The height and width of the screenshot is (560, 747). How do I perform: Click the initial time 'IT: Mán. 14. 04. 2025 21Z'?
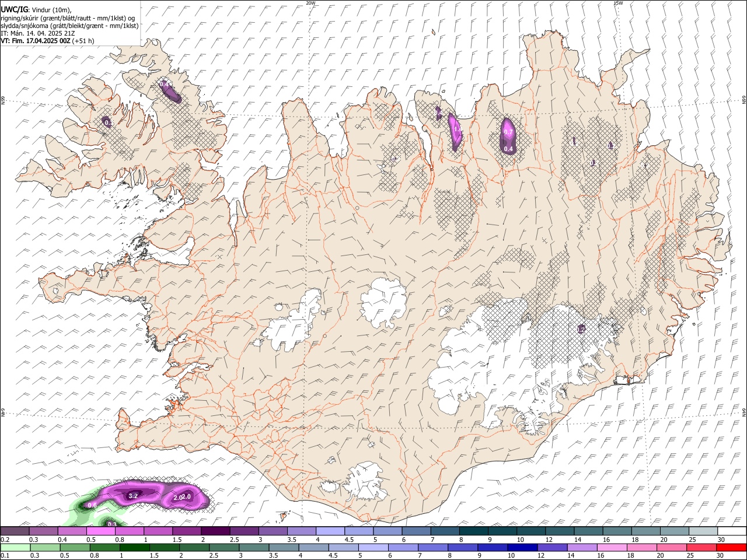pos(39,33)
